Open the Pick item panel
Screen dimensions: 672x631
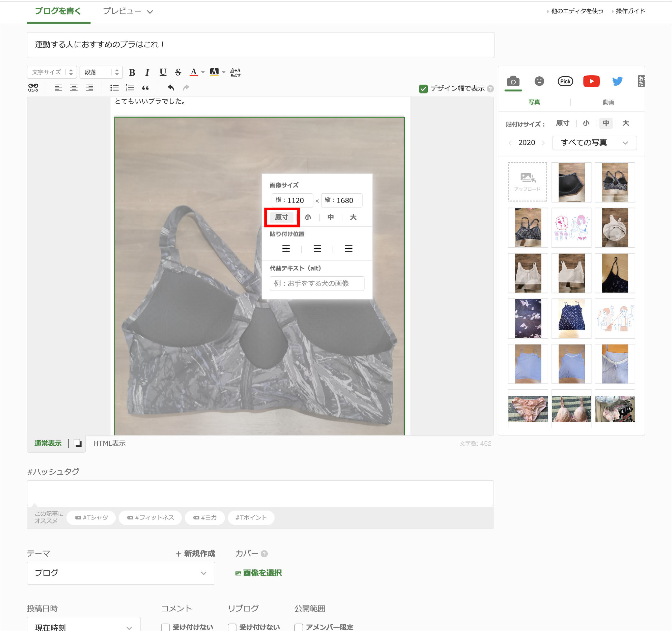(x=565, y=81)
